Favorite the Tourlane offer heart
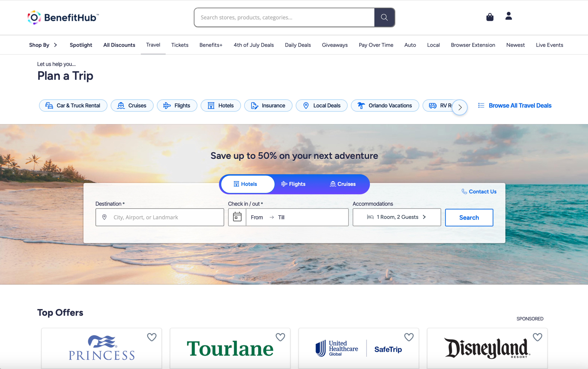This screenshot has width=588, height=369. pyautogui.click(x=280, y=337)
